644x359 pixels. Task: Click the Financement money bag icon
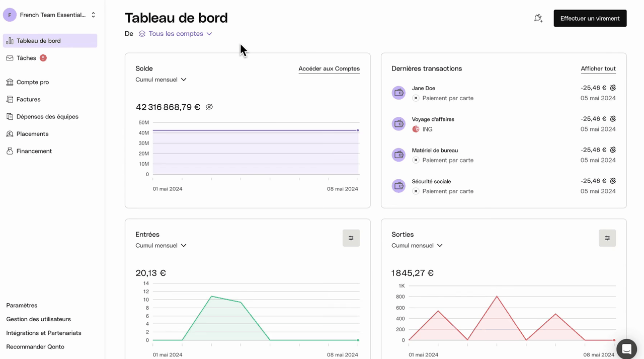pos(10,151)
